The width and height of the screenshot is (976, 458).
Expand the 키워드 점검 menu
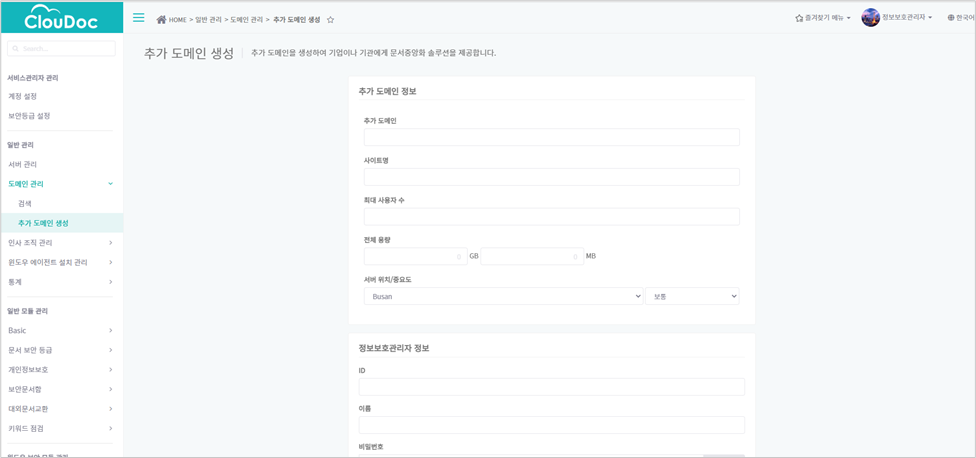[x=61, y=429]
